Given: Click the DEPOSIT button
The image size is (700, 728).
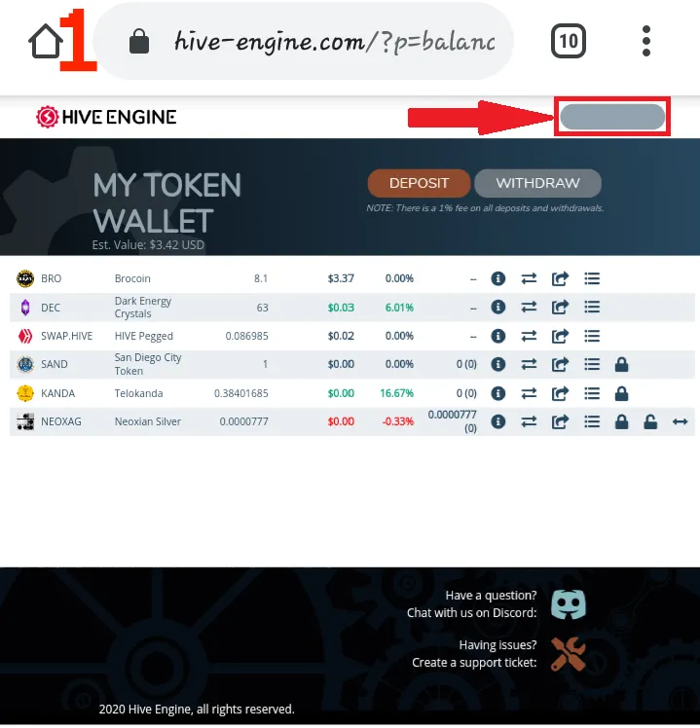Looking at the screenshot, I should click(419, 183).
